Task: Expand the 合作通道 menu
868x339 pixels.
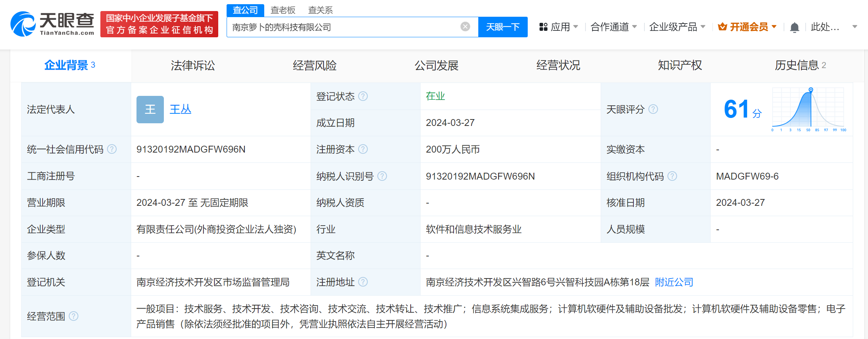Action: (614, 27)
